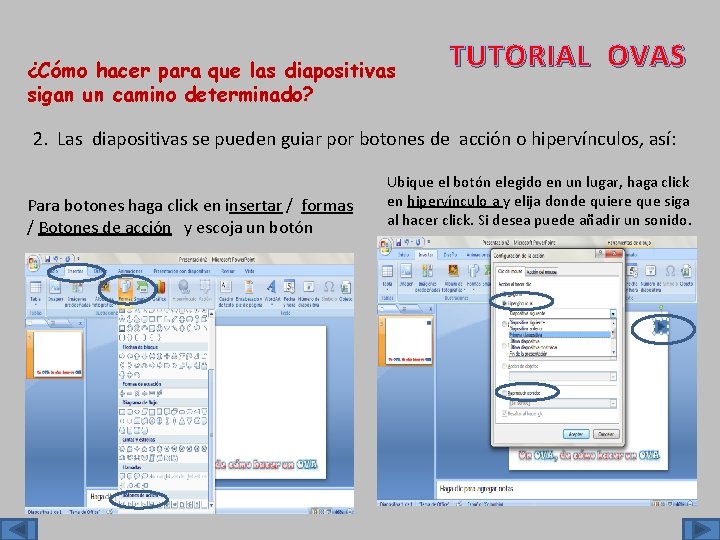This screenshot has width=720, height=540.
Task: Open Clic del mouse tab in Configuración dialog
Action: (510, 272)
